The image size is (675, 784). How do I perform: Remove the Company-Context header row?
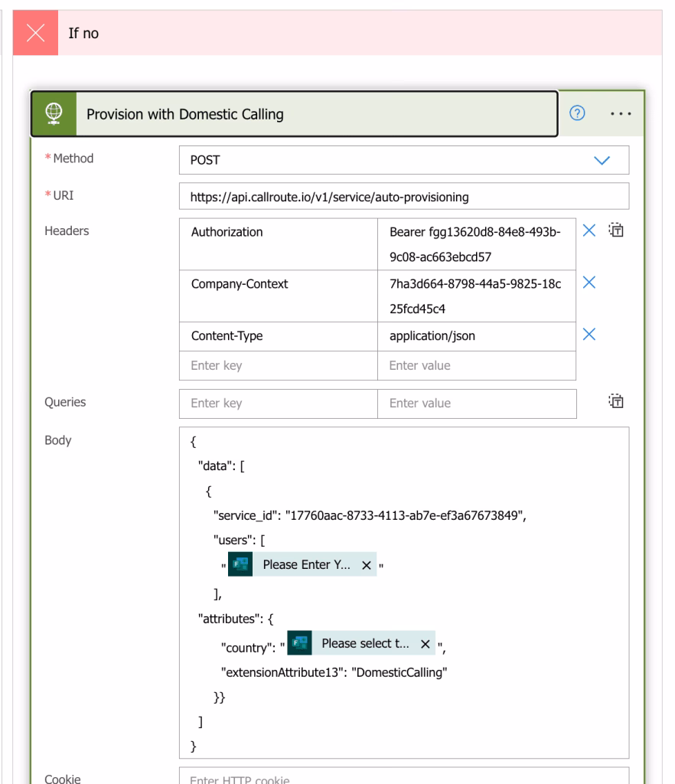pos(589,283)
